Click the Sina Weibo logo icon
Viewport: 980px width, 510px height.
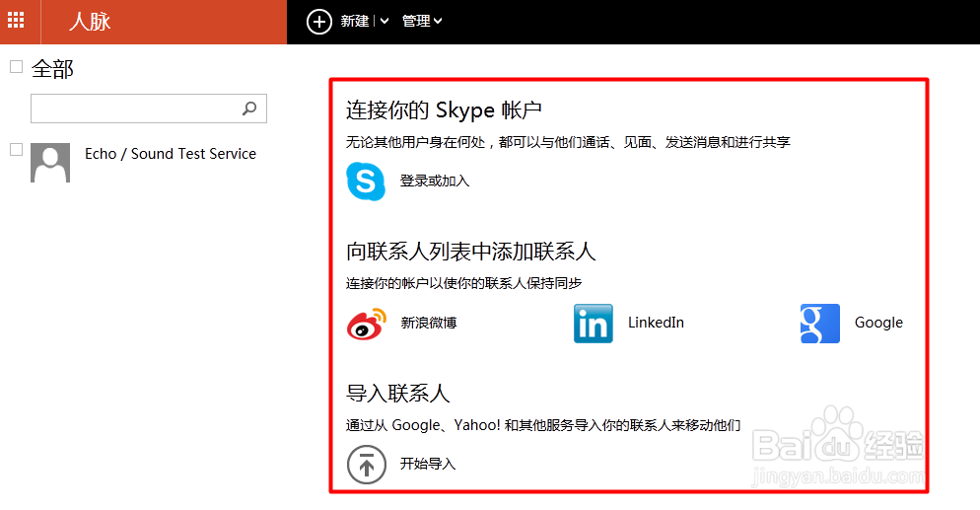pyautogui.click(x=367, y=324)
